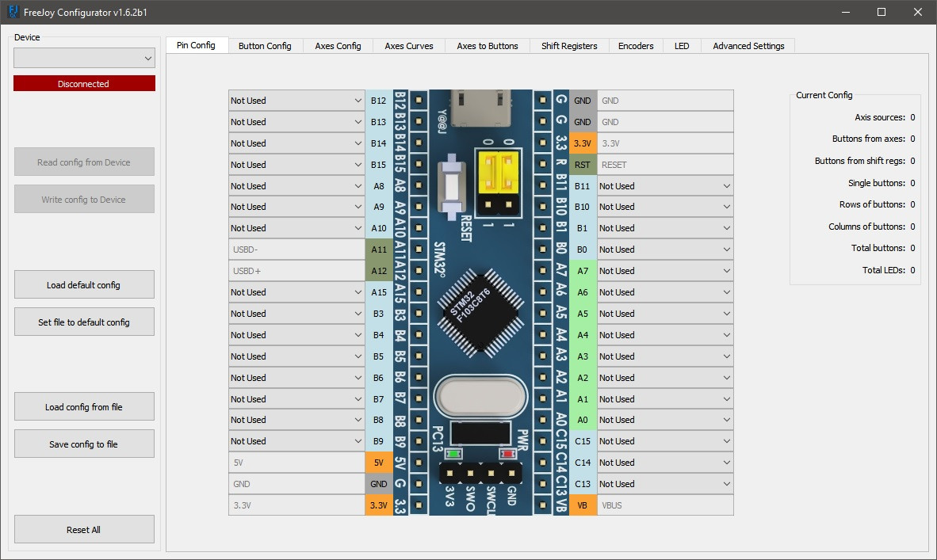This screenshot has width=937, height=560.
Task: Click the board RESET push button
Action: (x=452, y=185)
